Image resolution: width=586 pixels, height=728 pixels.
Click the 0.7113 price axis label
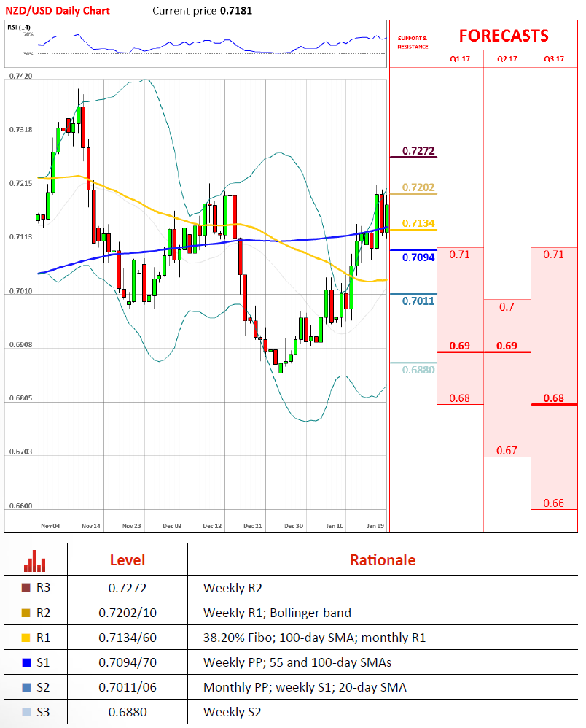click(21, 237)
